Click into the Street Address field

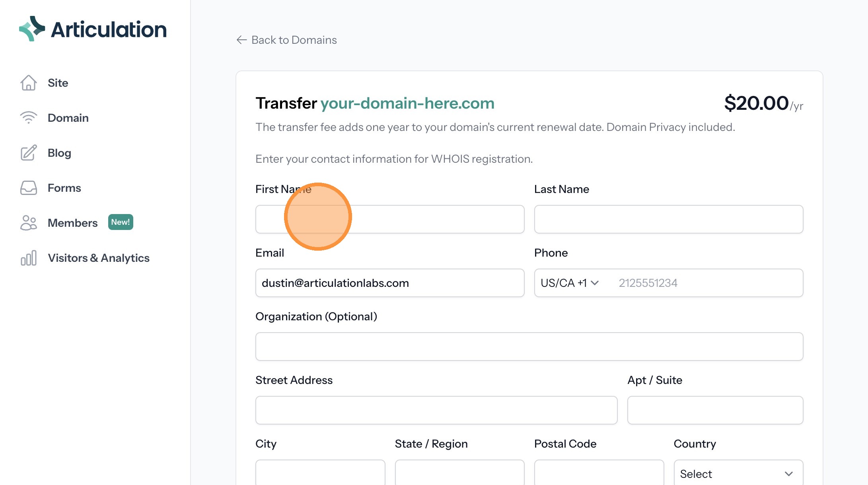click(x=436, y=410)
